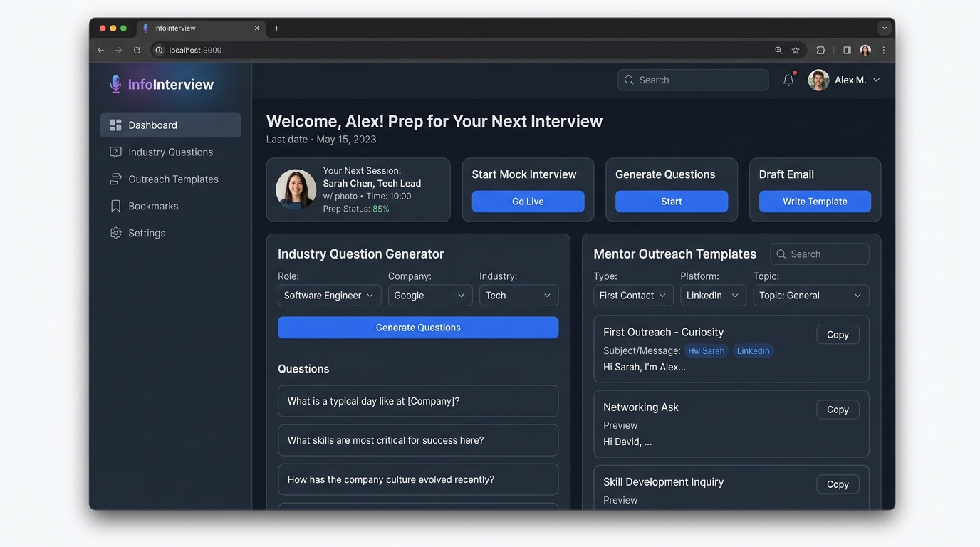Click the 'Hw Sarah' tag chip
980x547 pixels.
[706, 350]
